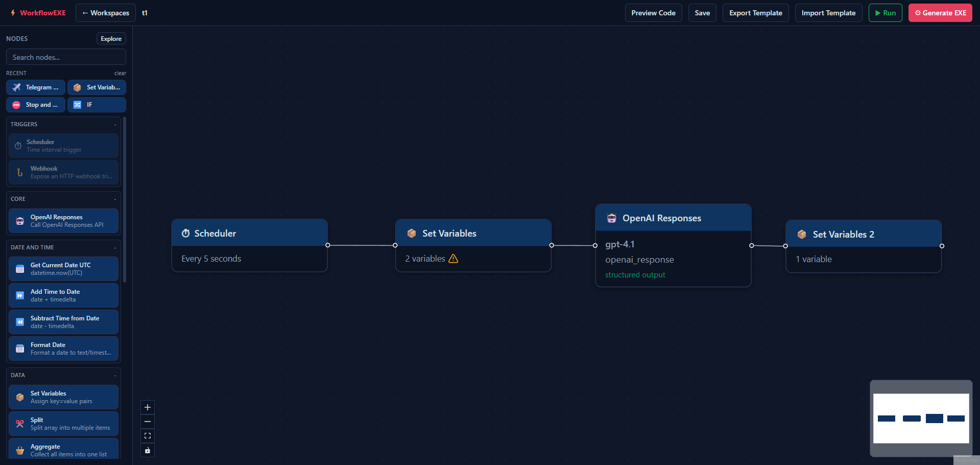Click the Subtract Time from Date rewind icon
The height and width of the screenshot is (465, 980).
click(x=20, y=322)
